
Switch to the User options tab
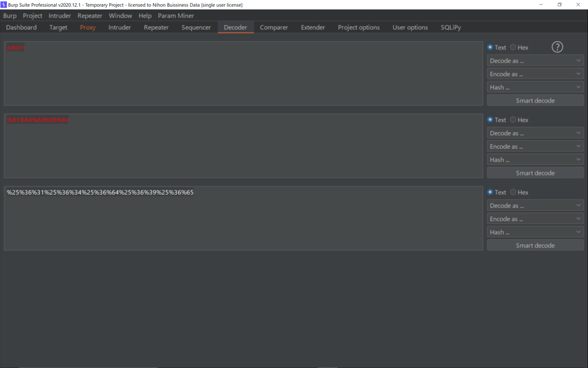tap(410, 27)
